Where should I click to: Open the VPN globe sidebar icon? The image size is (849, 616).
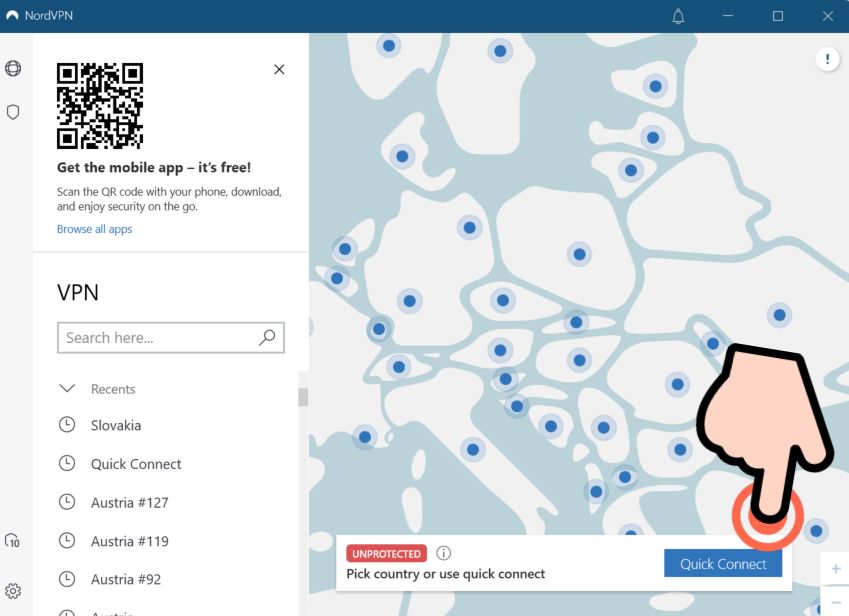point(13,68)
